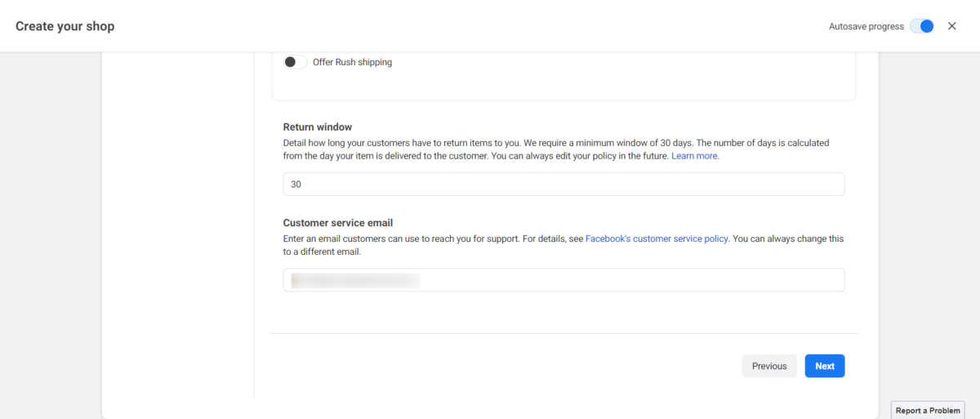980x419 pixels.
Task: Toggle the Autosave progress switch
Action: [922, 26]
